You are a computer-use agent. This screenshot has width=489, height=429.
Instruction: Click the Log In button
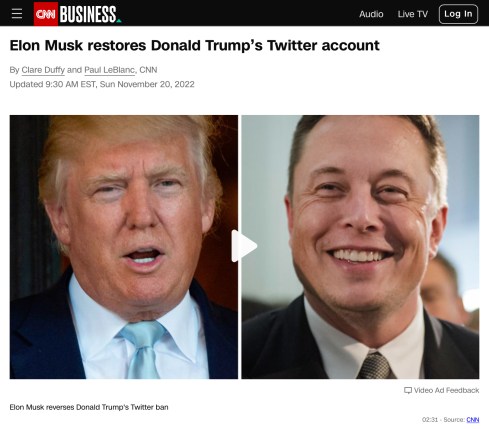(x=458, y=14)
